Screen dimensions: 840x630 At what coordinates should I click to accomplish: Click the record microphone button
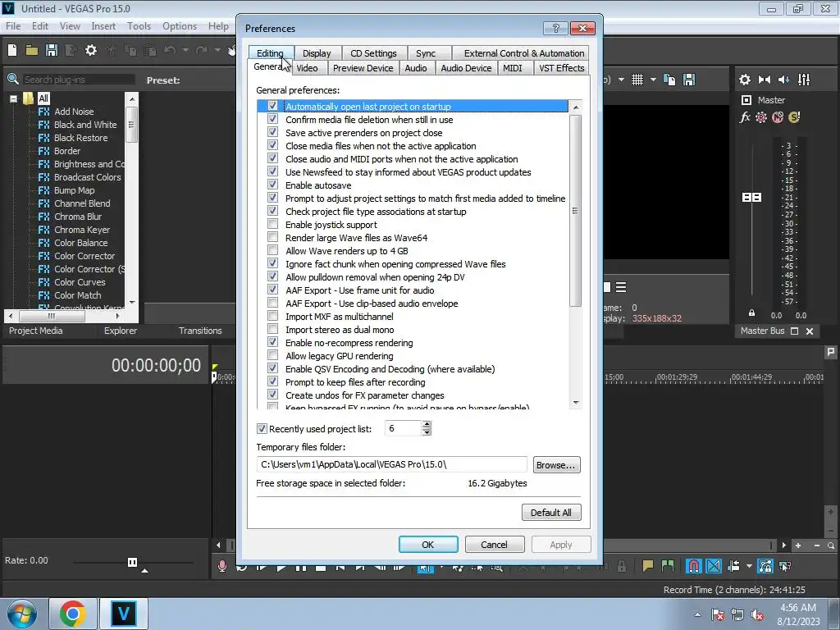(x=221, y=566)
